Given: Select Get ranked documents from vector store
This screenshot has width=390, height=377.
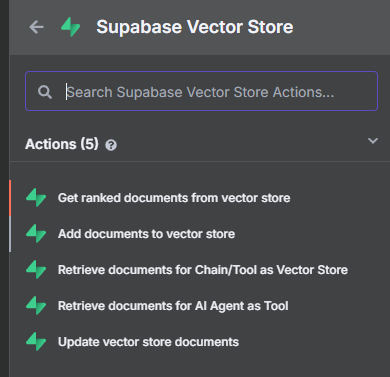Looking at the screenshot, I should click(174, 198).
